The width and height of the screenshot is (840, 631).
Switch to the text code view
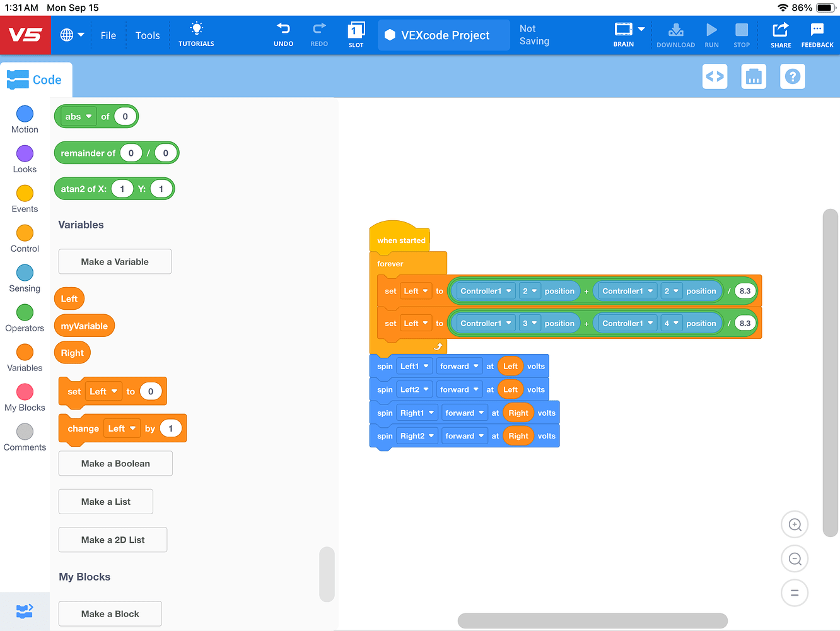pos(715,76)
